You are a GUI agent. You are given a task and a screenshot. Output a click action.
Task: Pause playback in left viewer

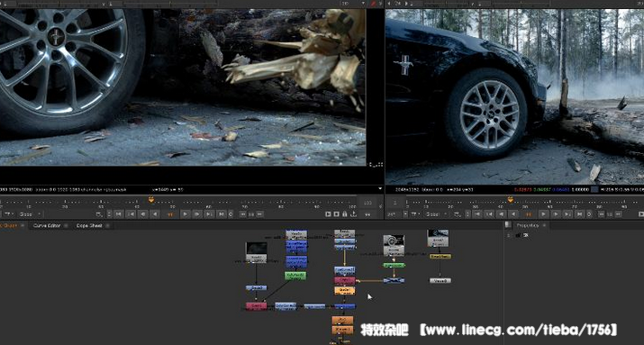170,214
